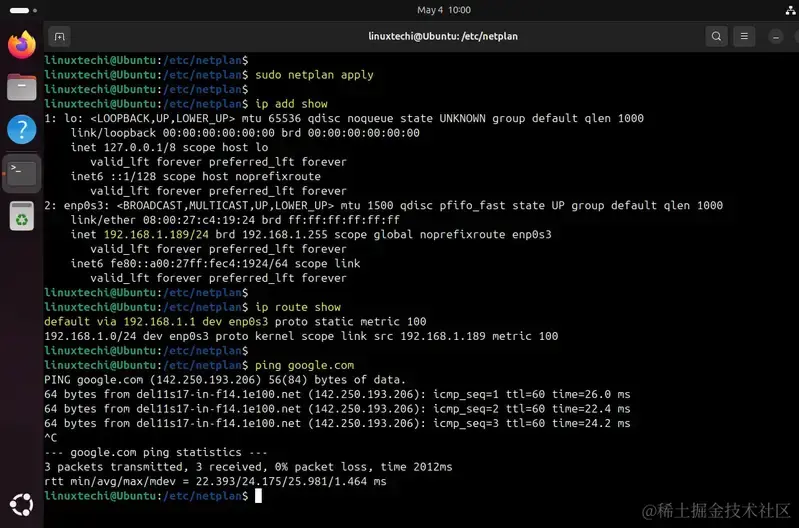Click the Terminal dock icon
Screen dimensions: 799x528
click(21, 173)
